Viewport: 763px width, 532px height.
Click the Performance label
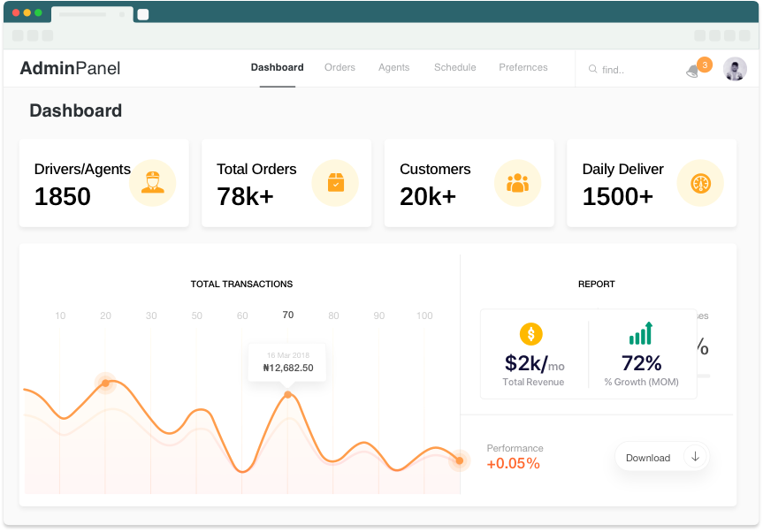pos(515,448)
